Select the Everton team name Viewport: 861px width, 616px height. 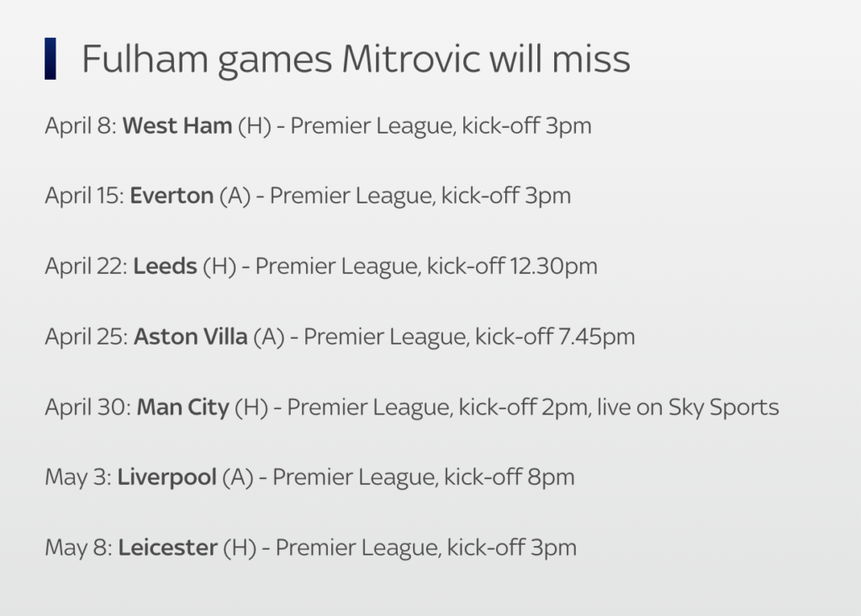pos(172,196)
